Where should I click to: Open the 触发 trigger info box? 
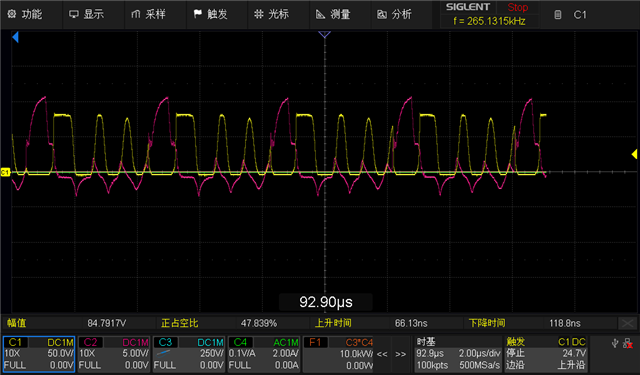[x=546, y=354]
